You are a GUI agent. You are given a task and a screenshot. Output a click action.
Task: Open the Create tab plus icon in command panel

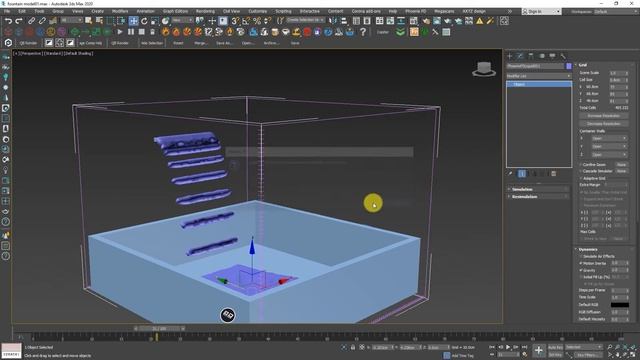[x=509, y=56]
